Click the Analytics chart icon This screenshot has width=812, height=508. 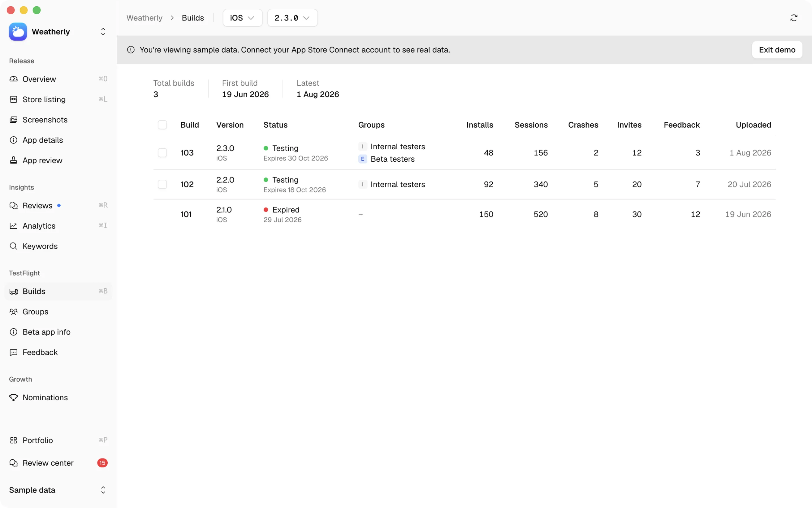click(x=13, y=226)
